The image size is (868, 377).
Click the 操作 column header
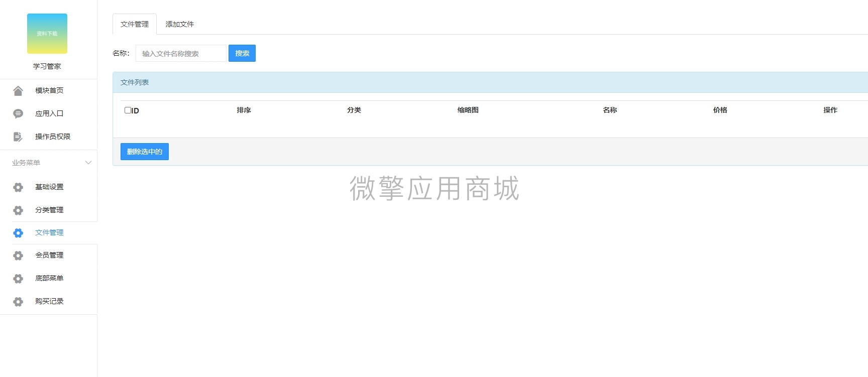click(x=830, y=110)
